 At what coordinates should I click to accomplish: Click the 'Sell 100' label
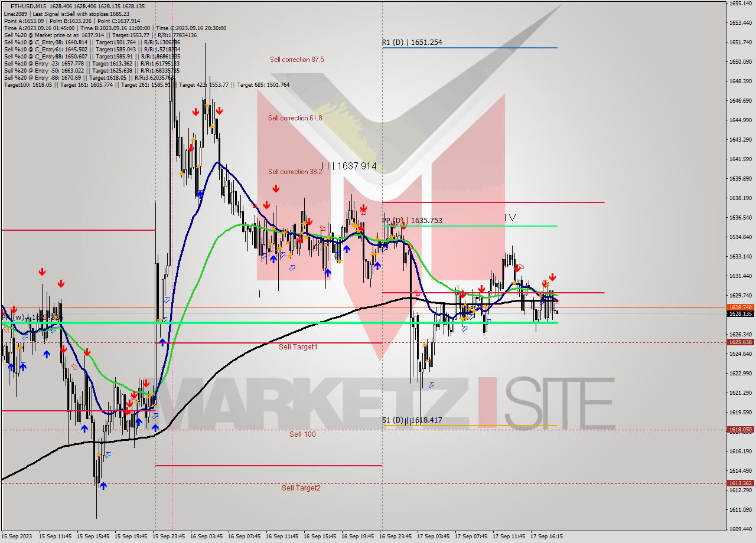click(302, 434)
